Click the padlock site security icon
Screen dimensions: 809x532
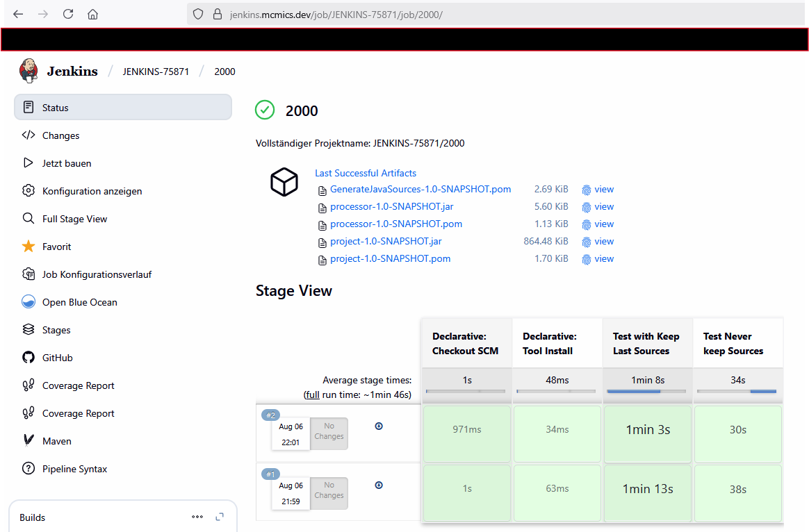point(218,15)
